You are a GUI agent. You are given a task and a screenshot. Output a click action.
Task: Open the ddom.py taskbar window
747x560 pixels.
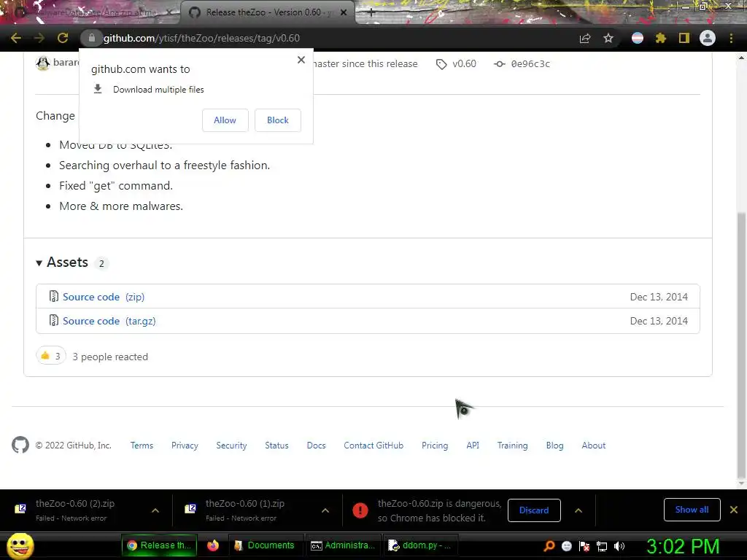click(x=419, y=545)
